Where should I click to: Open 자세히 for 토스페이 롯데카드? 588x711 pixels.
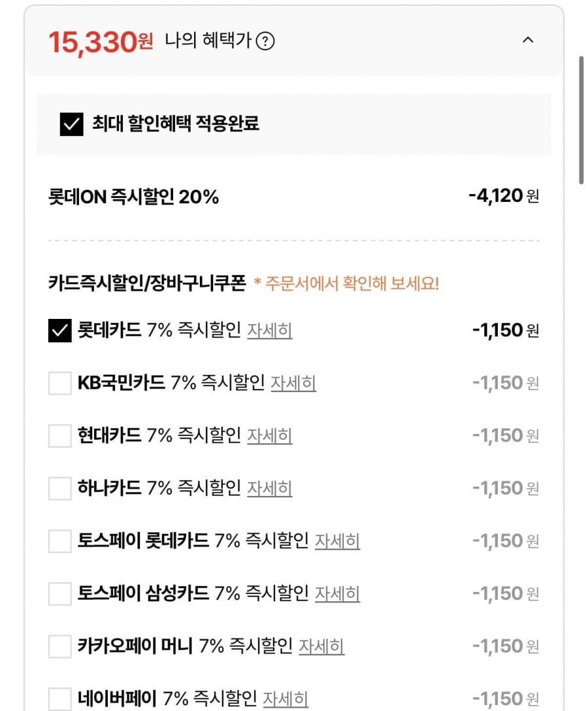[x=337, y=541]
